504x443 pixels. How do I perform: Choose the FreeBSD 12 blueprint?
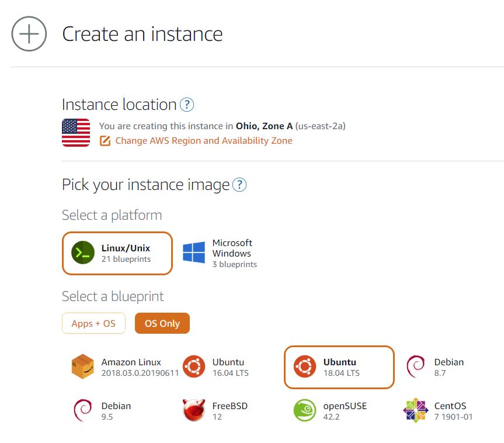[215, 411]
